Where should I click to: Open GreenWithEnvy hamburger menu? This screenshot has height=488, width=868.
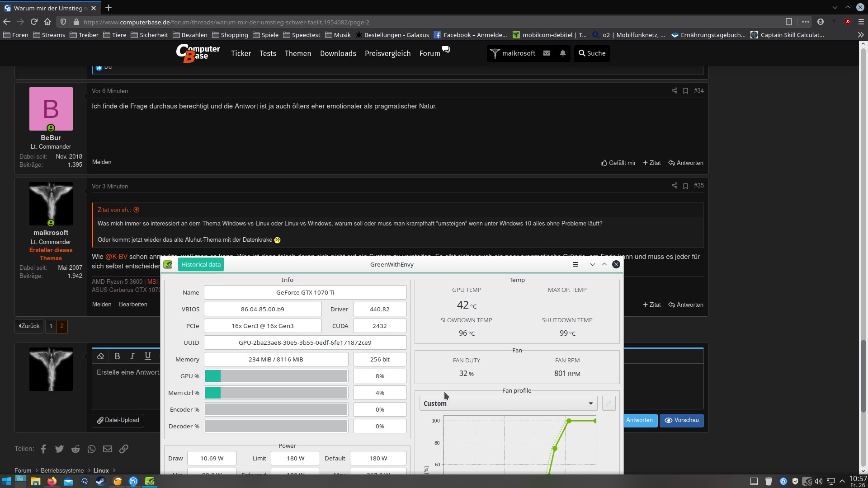[x=575, y=265]
